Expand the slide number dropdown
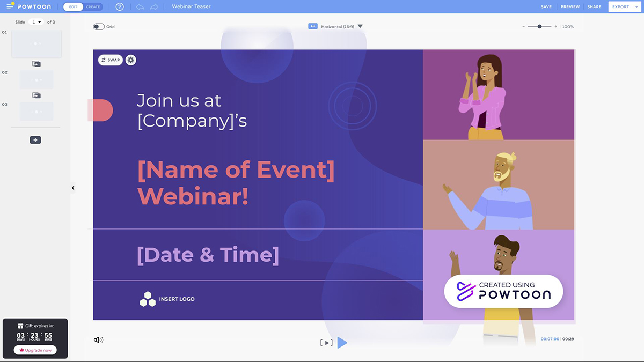Image resolution: width=644 pixels, height=362 pixels. (x=36, y=22)
